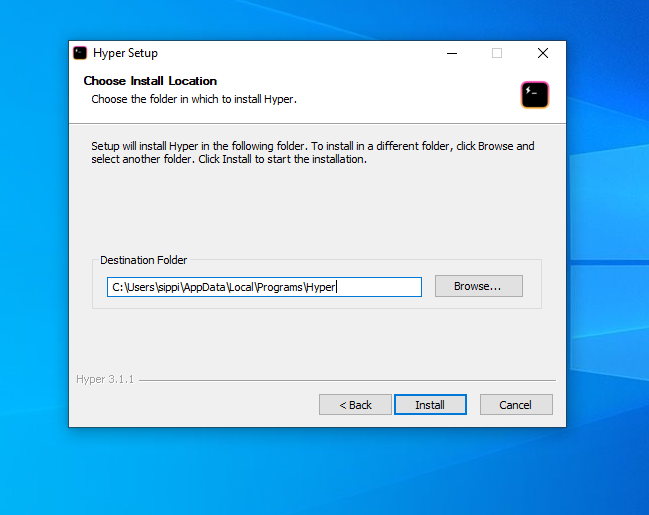Screen dimensions: 649x515
Task: Click 'Choose the folder in which to install Hyper' text
Action: click(194, 99)
